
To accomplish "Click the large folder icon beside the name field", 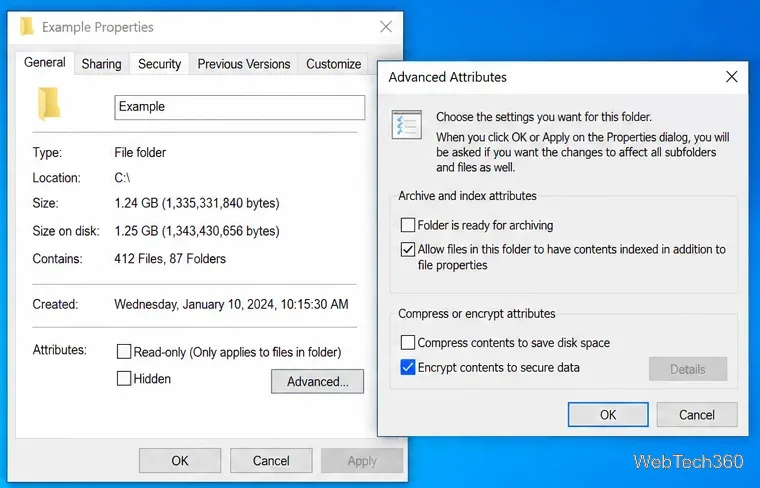I will [49, 104].
